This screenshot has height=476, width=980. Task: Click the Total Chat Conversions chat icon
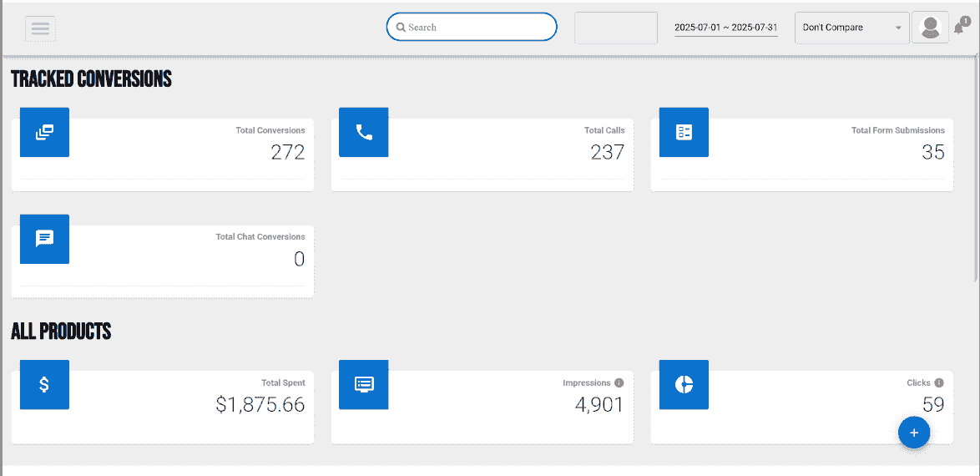point(44,239)
